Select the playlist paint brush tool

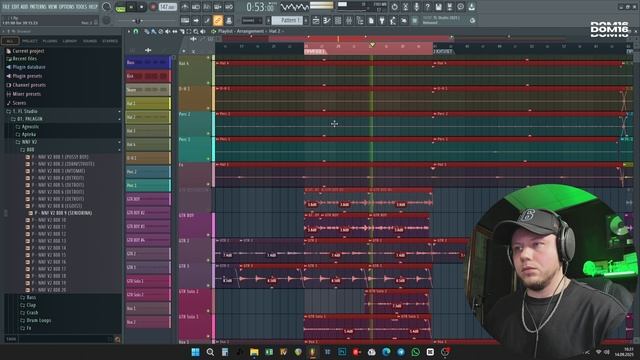(153, 31)
